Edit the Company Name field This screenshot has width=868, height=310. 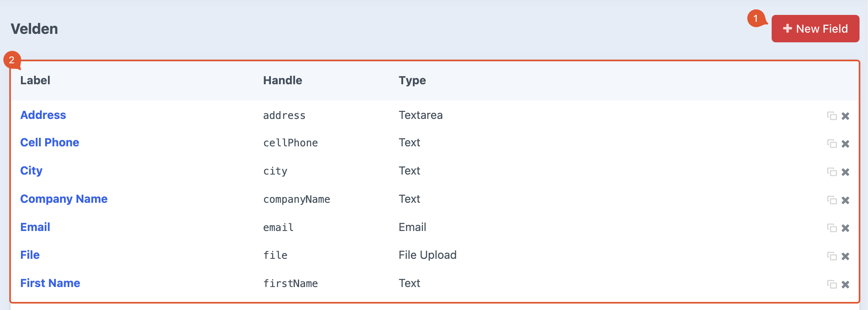64,199
